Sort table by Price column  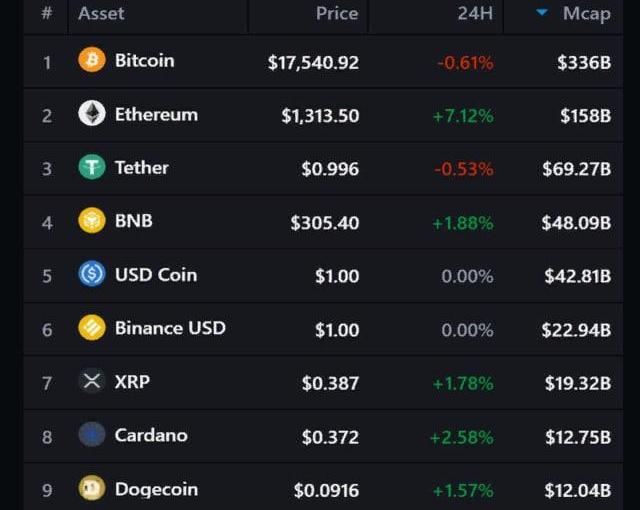[x=337, y=13]
